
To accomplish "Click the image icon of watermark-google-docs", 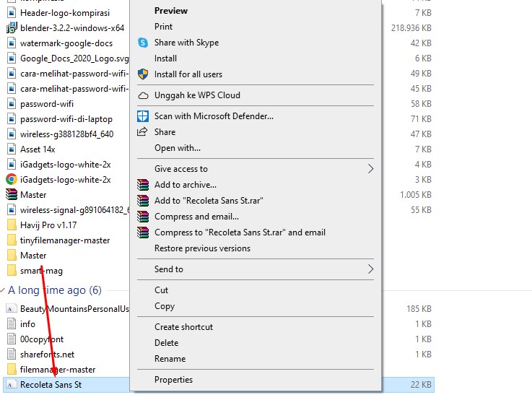I will click(x=12, y=43).
